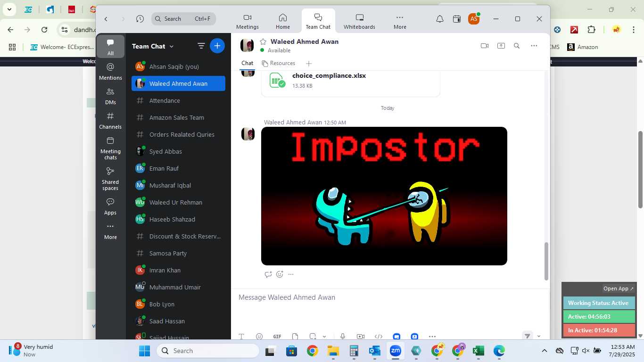The image size is (644, 362).
Task: Click the screenshot capture icon
Action: [313, 337]
